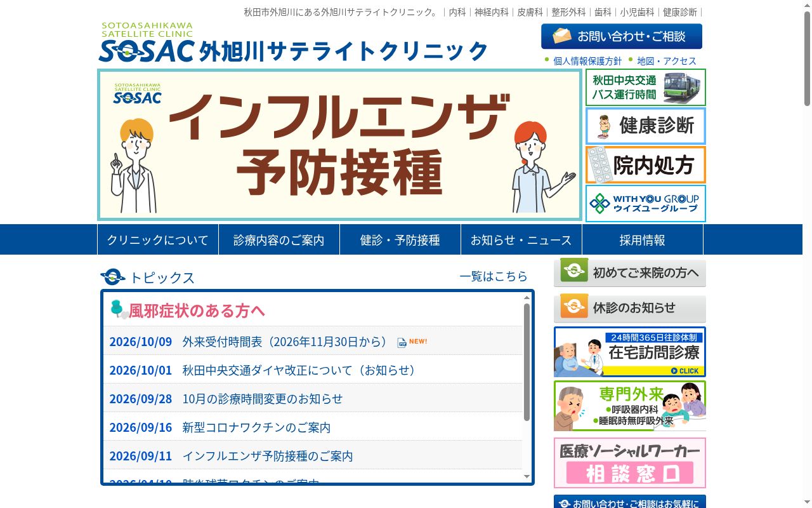Open 外来受付時間表 news item
Viewport: 812px width, 508px height.
(x=285, y=342)
